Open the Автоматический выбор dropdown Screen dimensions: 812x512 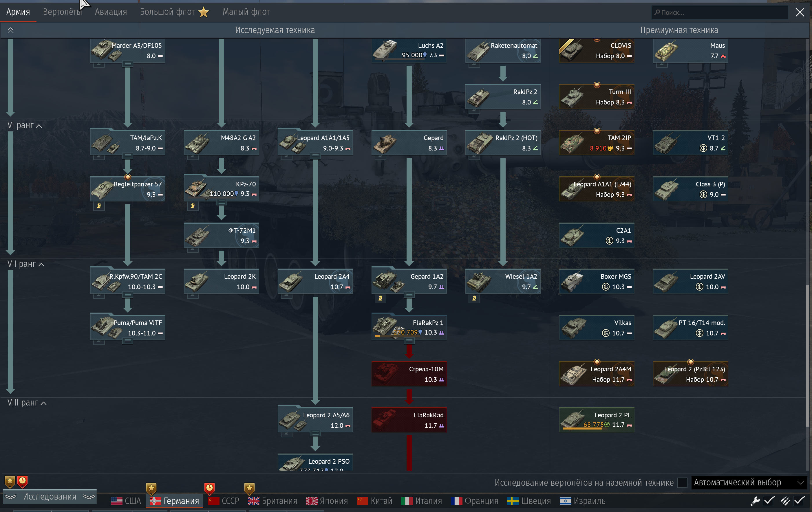[749, 483]
